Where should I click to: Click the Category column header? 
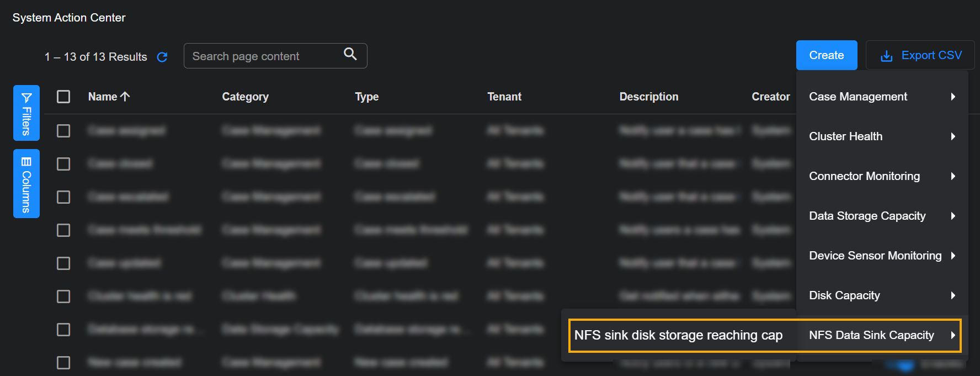tap(245, 97)
